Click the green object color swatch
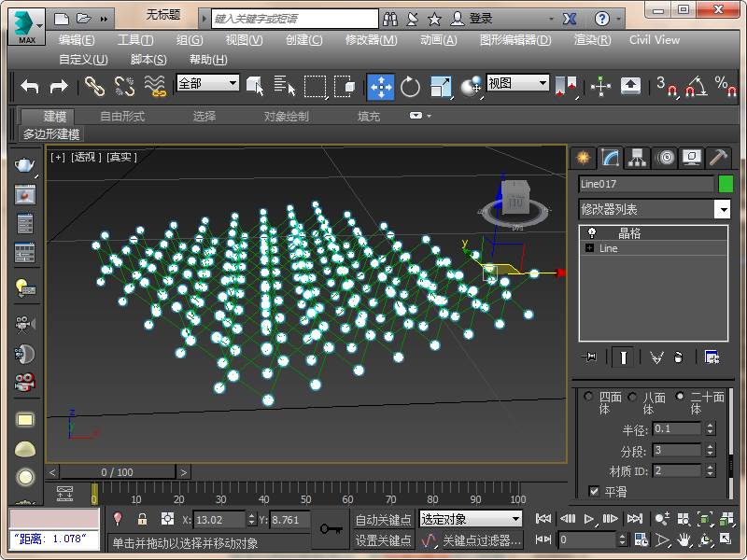This screenshot has width=747, height=560. (725, 184)
